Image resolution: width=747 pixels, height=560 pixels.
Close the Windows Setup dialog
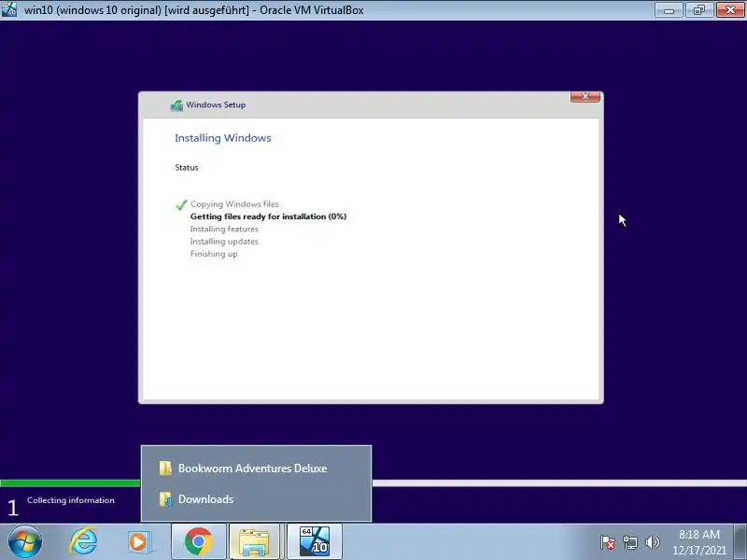point(585,97)
